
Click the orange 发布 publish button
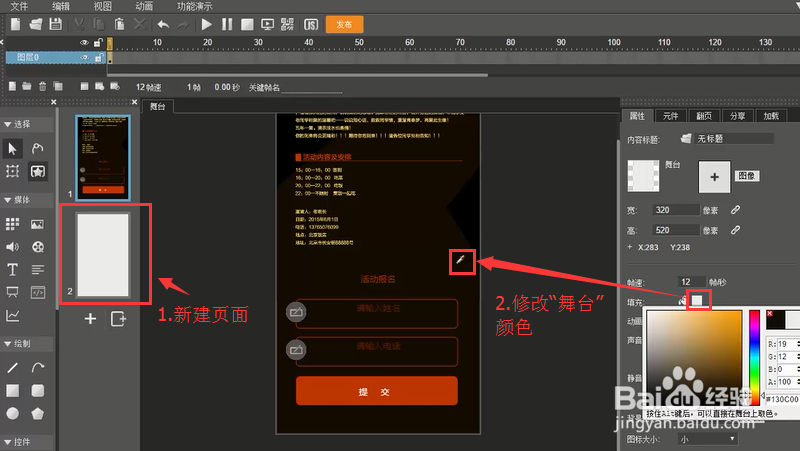tap(344, 24)
